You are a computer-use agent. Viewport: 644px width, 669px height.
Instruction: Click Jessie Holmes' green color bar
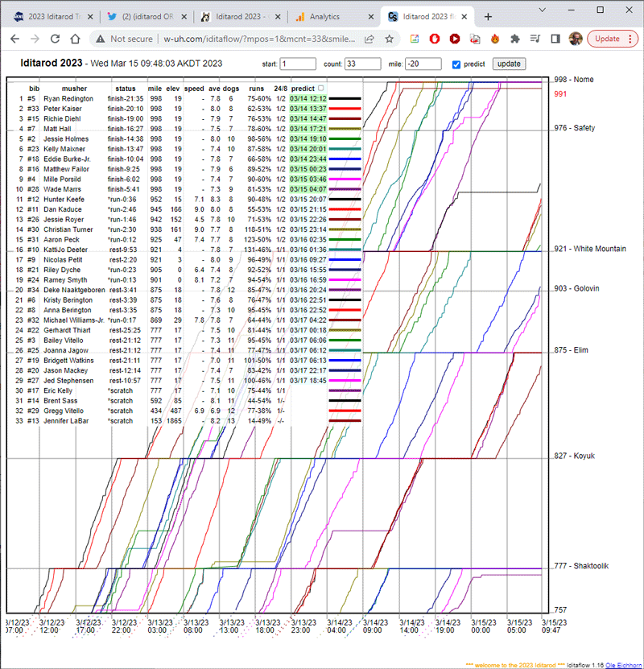[x=345, y=139]
